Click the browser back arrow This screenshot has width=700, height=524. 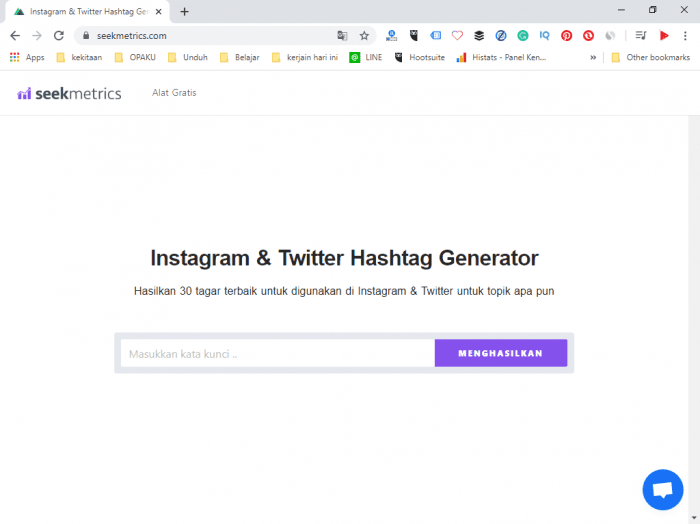click(x=15, y=36)
